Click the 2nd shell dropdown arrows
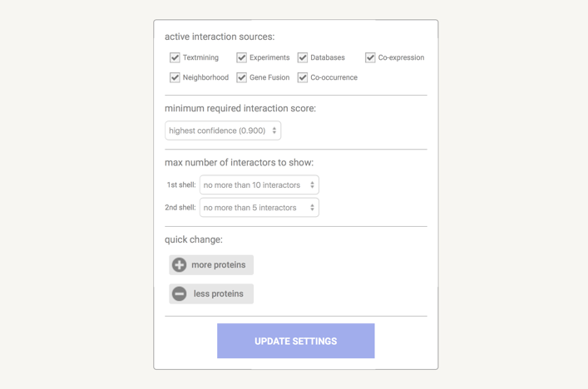This screenshot has height=389, width=588. 312,208
